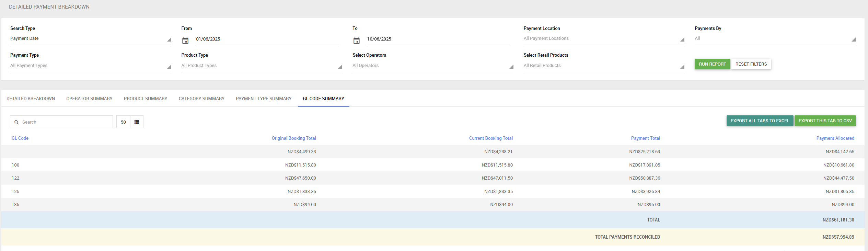
Task: Click payment total NZD$25,218.63
Action: [645, 152]
